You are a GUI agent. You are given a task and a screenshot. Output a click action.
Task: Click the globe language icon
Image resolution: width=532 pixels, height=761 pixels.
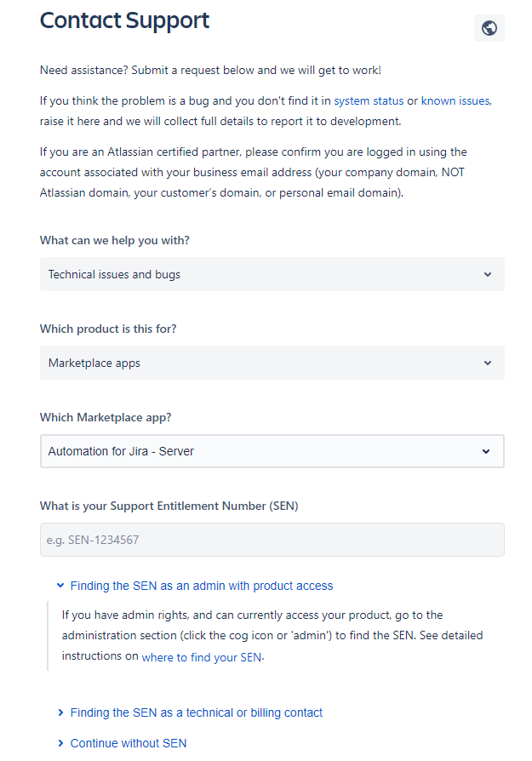[x=489, y=28]
